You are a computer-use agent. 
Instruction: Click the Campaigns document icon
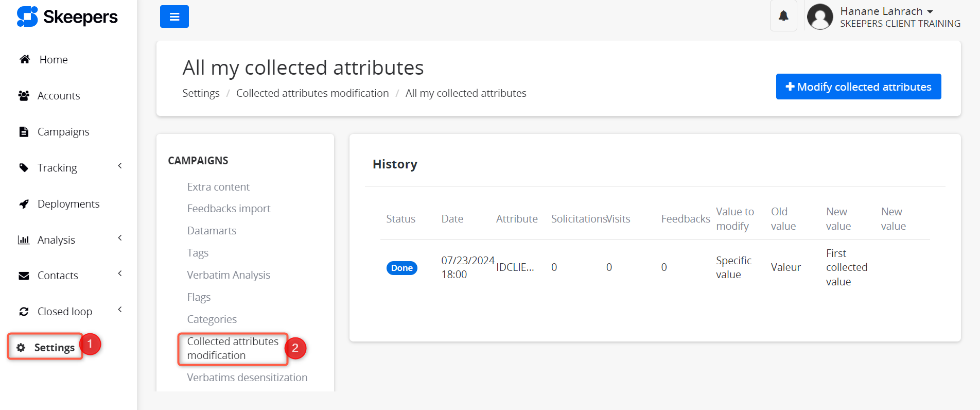[x=24, y=132]
